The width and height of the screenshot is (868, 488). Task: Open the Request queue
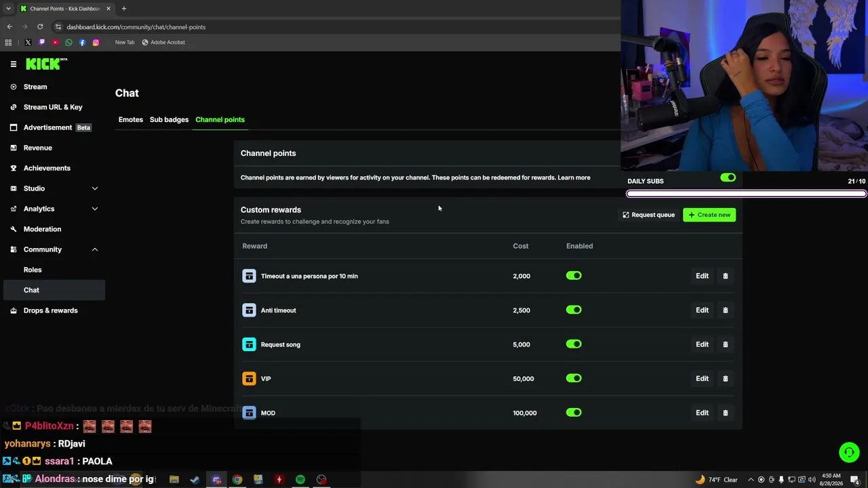tap(649, 215)
